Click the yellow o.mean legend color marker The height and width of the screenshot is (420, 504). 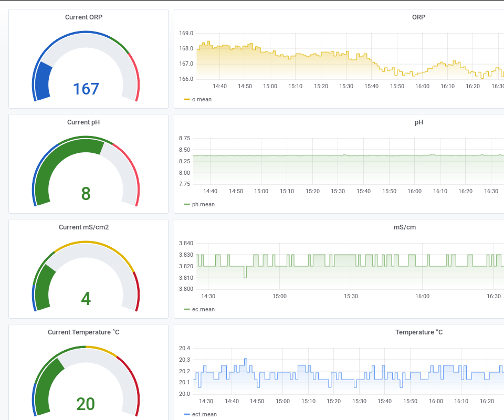[x=187, y=99]
